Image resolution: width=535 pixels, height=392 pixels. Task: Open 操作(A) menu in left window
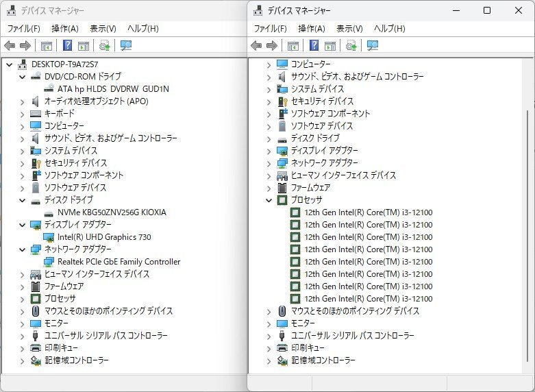tap(65, 28)
